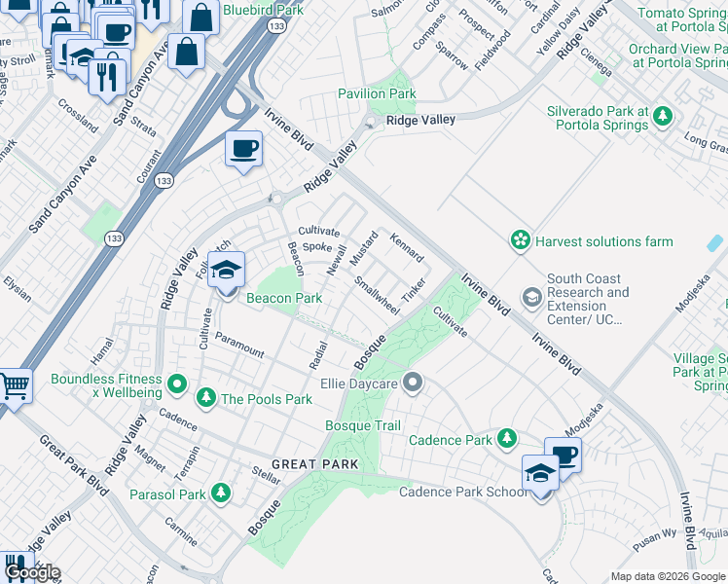Viewport: 728px width, 584px height.
Task: Click the Pusan Wy street label
Action: (655, 539)
